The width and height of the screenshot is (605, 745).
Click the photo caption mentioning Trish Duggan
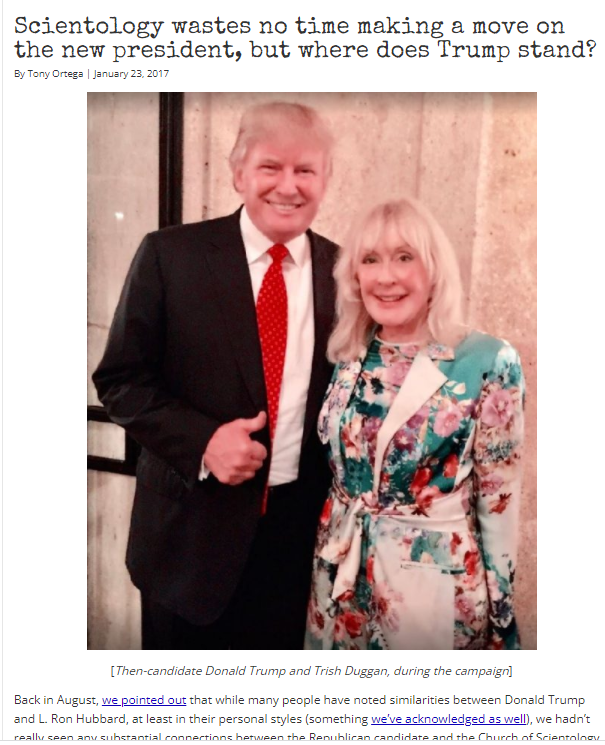tap(312, 671)
